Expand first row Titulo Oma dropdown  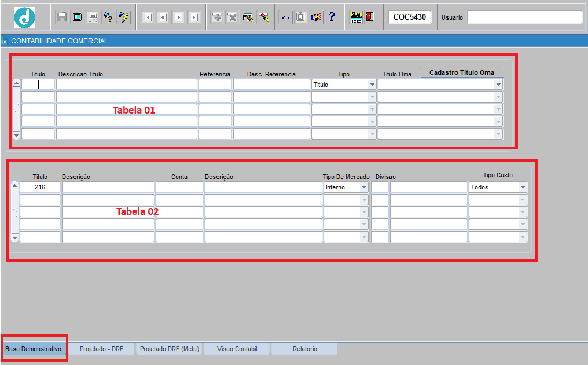[498, 85]
